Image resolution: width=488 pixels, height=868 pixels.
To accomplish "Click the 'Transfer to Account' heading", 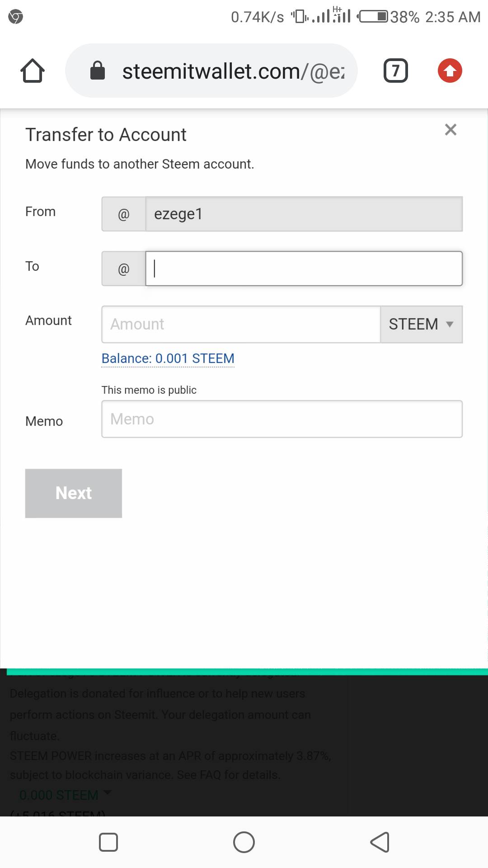I will 106,135.
